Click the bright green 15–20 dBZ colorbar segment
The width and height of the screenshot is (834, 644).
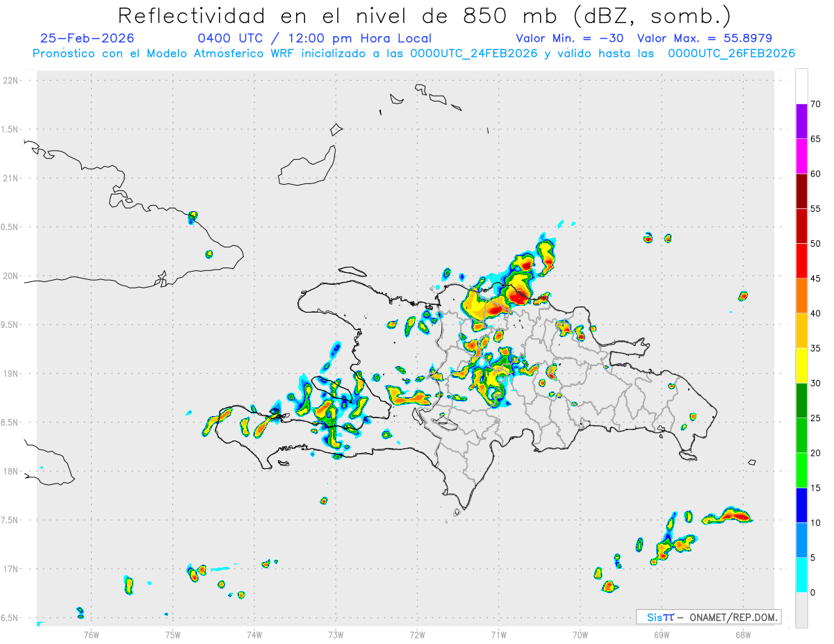point(801,470)
